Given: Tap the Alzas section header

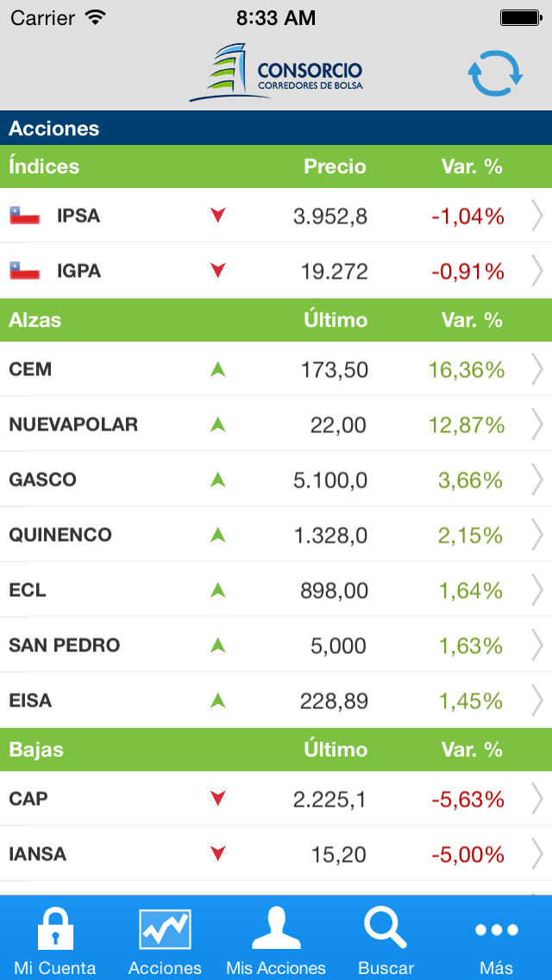Looking at the screenshot, I should click(x=35, y=320).
